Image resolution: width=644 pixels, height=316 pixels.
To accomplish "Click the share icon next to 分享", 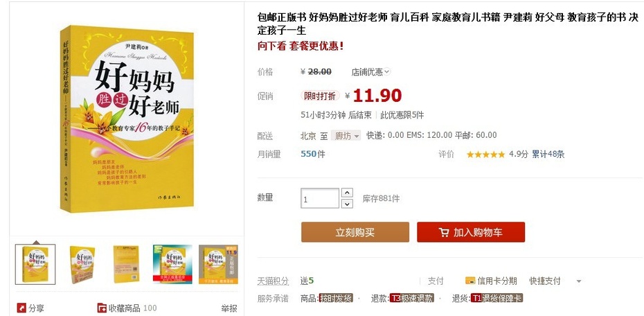I will pyautogui.click(x=21, y=308).
